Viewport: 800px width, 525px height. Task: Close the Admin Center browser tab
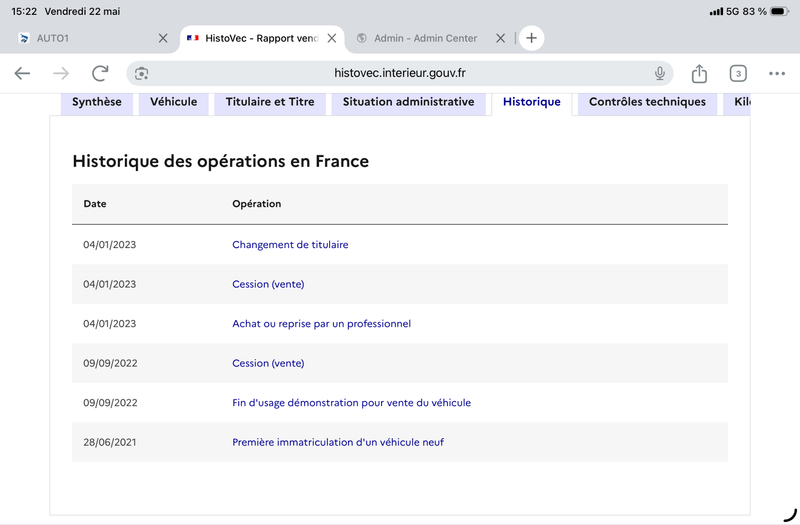coord(501,38)
